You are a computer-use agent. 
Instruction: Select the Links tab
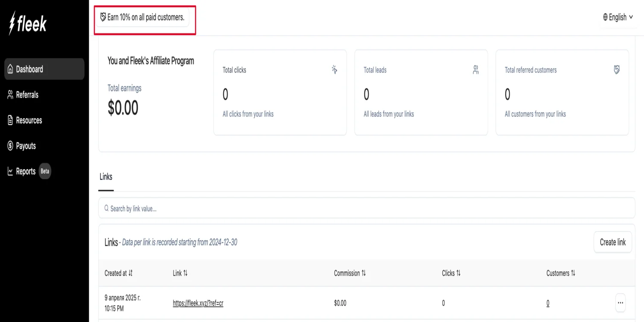coord(106,177)
